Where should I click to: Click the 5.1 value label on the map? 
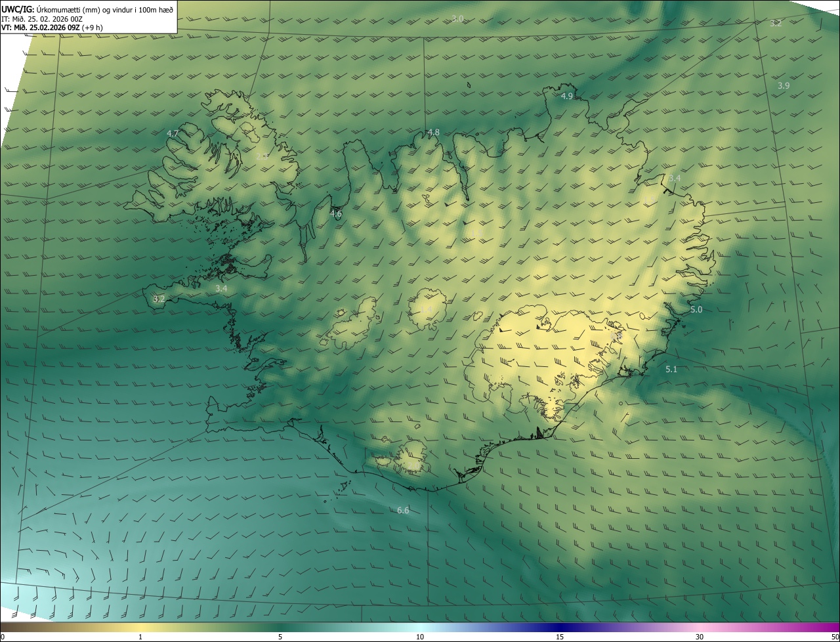tap(671, 370)
